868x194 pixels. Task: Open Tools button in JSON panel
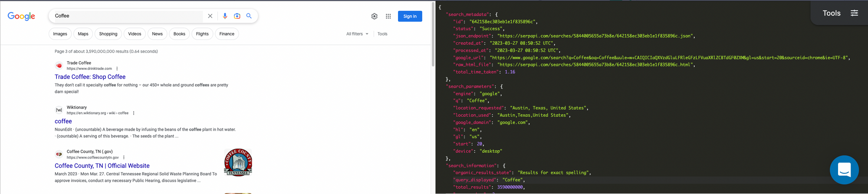tap(839, 13)
